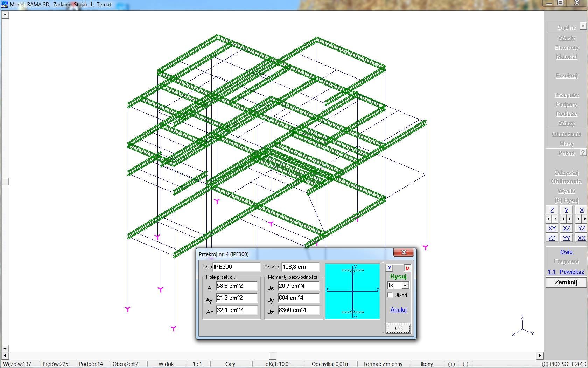Click Powiększ in the side panel

tap(572, 272)
